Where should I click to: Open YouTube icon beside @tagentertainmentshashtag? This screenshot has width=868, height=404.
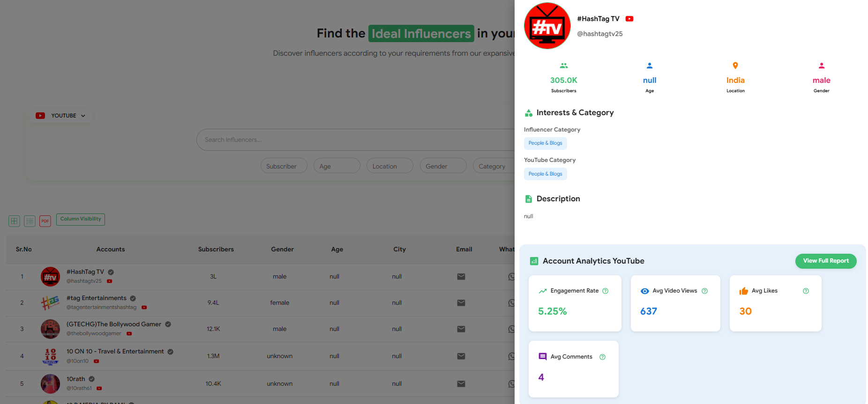point(144,308)
